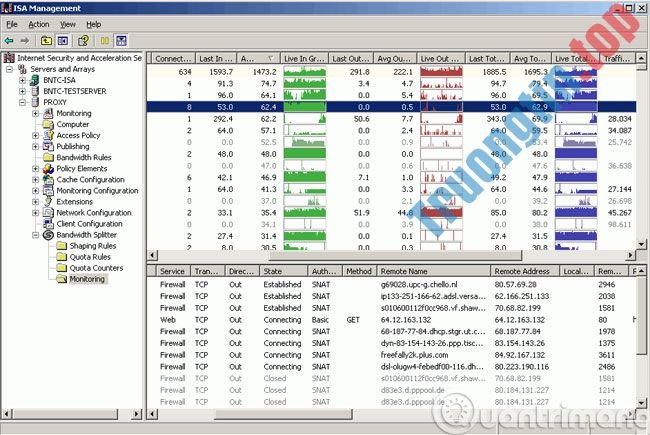Open the File menu
650x435 pixels.
point(10,23)
